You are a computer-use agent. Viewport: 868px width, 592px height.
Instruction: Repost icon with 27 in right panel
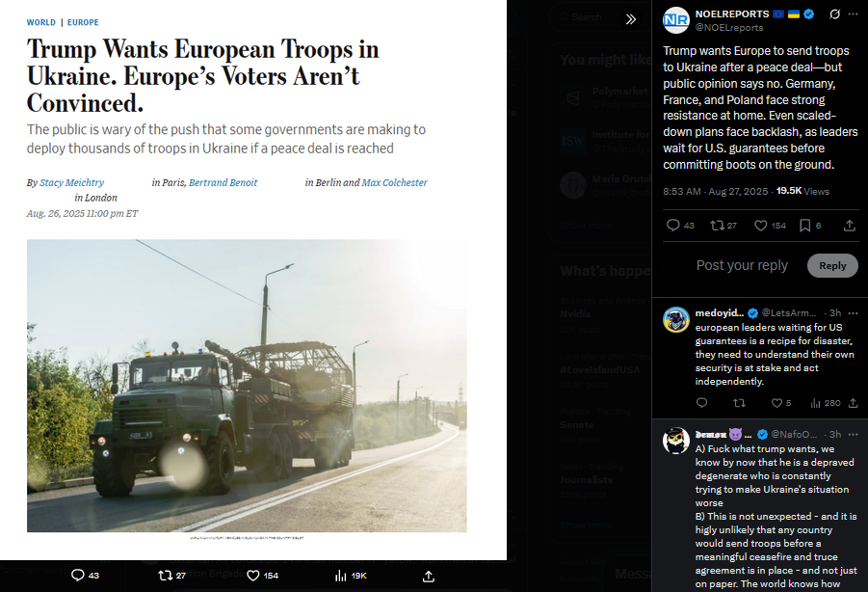click(717, 225)
